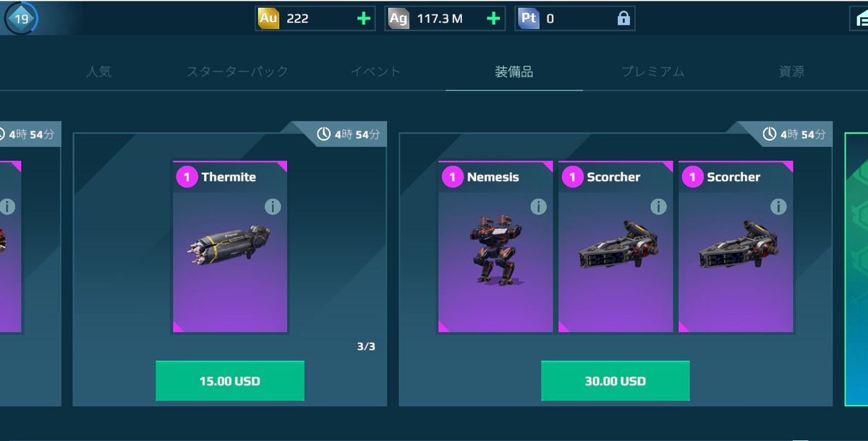Click the player level 19 badge

(21, 19)
